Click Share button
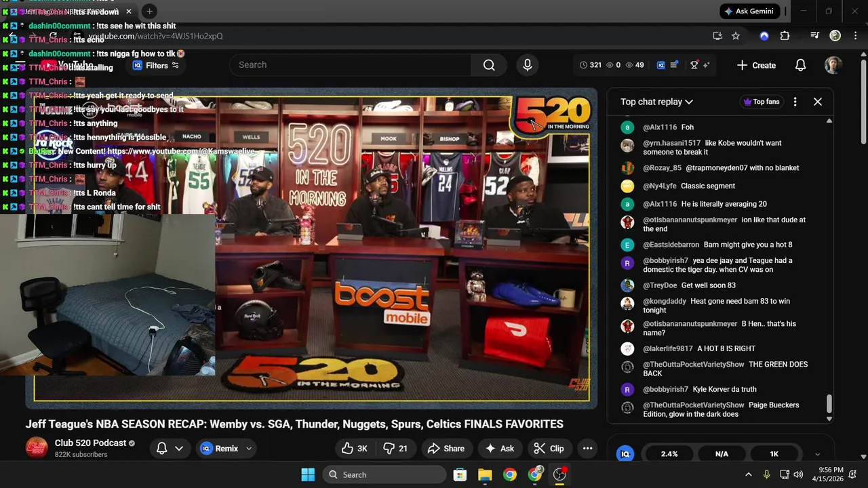This screenshot has width=868, height=488. pyautogui.click(x=446, y=448)
